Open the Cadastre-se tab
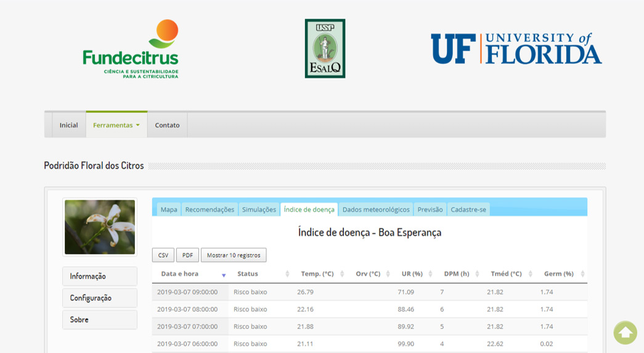644x353 pixels. [x=468, y=209]
